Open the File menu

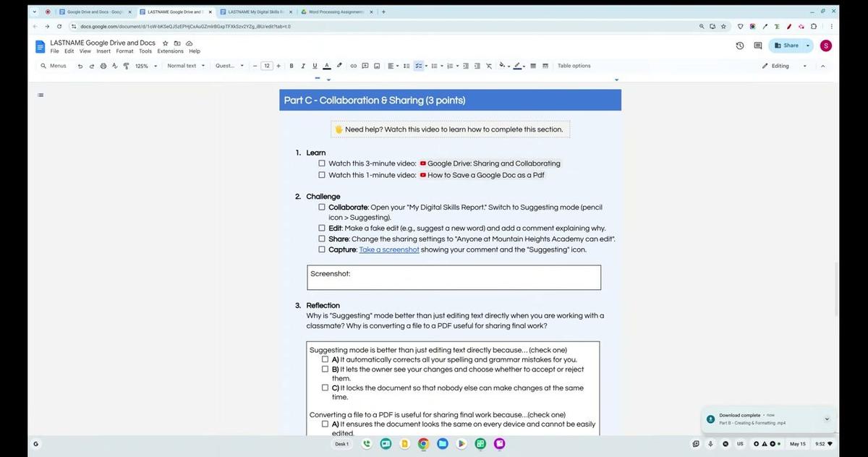click(54, 51)
